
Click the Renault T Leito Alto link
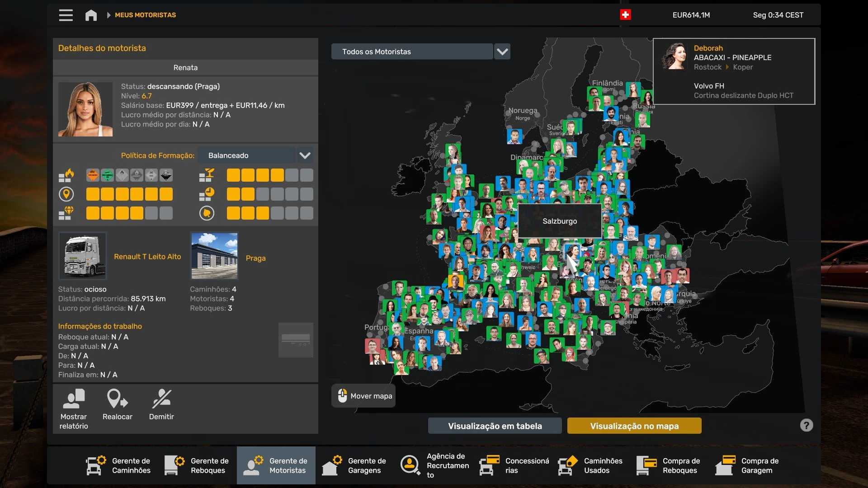pyautogui.click(x=147, y=256)
